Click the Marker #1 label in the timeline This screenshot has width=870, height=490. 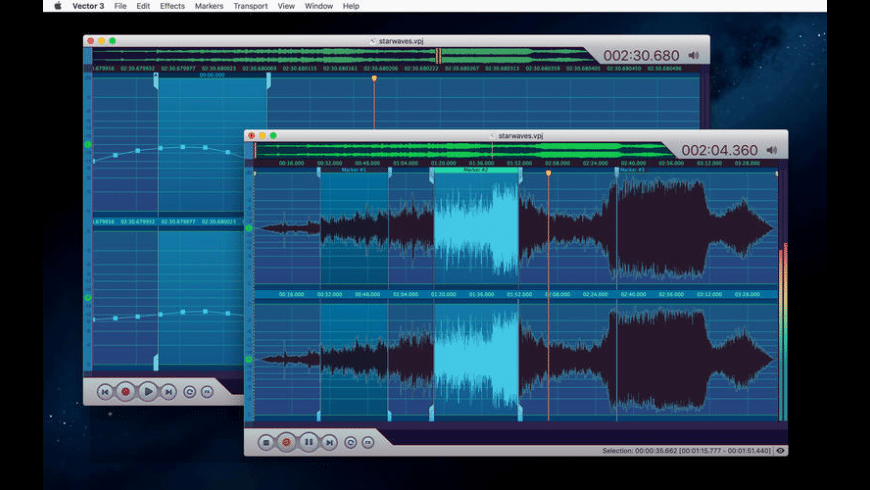tap(354, 170)
